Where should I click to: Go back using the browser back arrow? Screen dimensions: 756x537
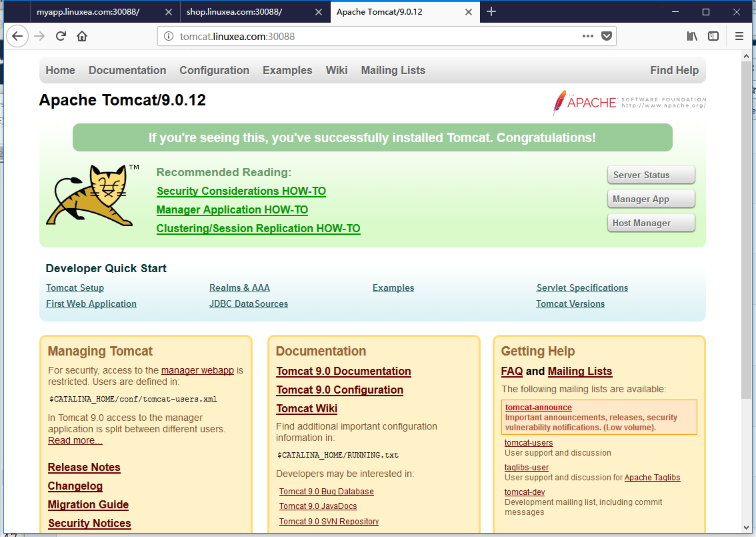click(17, 36)
